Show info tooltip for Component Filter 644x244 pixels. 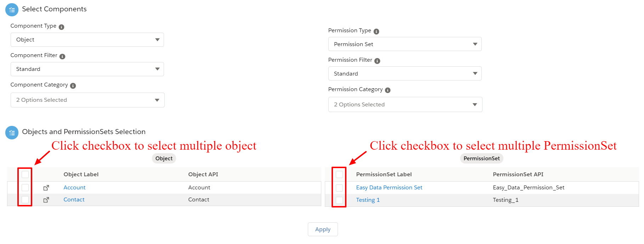click(62, 56)
